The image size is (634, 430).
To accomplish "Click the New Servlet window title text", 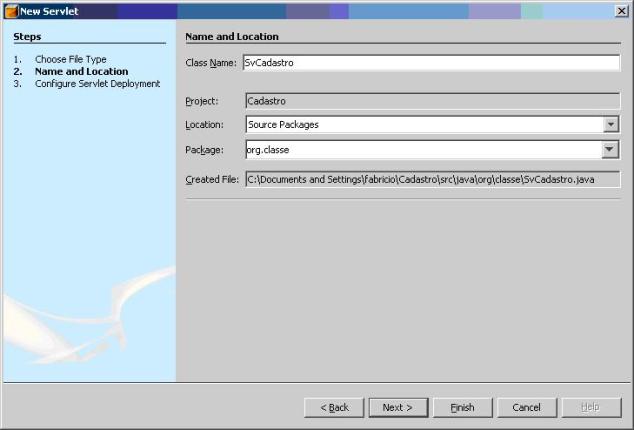I will click(49, 11).
